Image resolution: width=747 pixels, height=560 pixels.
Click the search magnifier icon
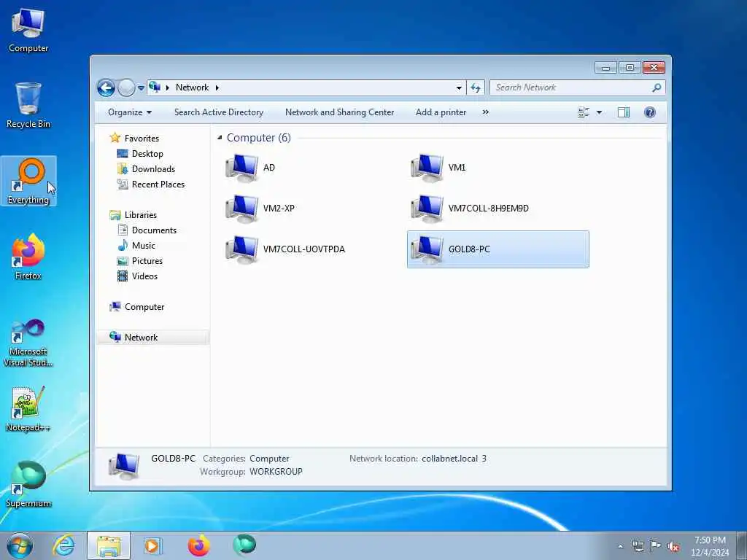(x=657, y=87)
